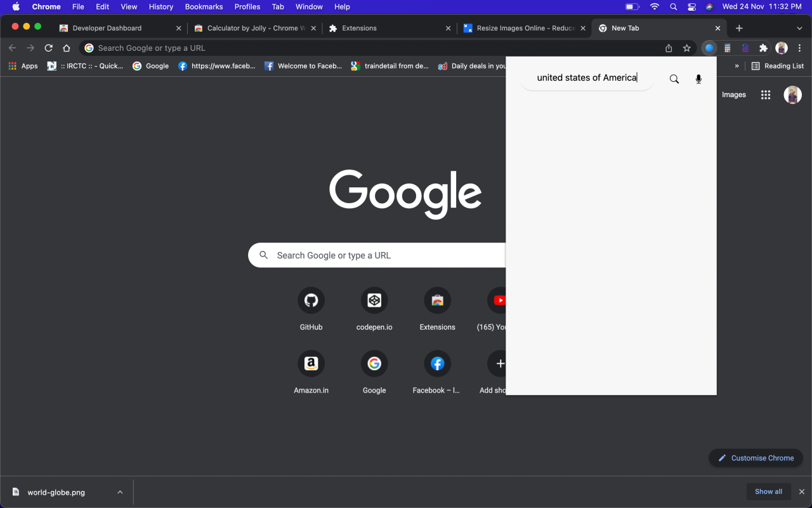Open the downloaded world-globe.png file
The height and width of the screenshot is (508, 812).
pyautogui.click(x=56, y=492)
